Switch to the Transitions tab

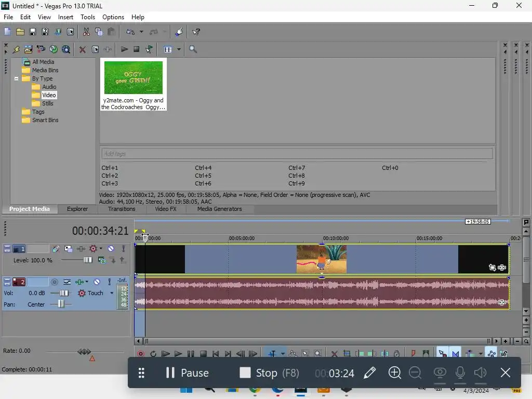click(x=122, y=209)
